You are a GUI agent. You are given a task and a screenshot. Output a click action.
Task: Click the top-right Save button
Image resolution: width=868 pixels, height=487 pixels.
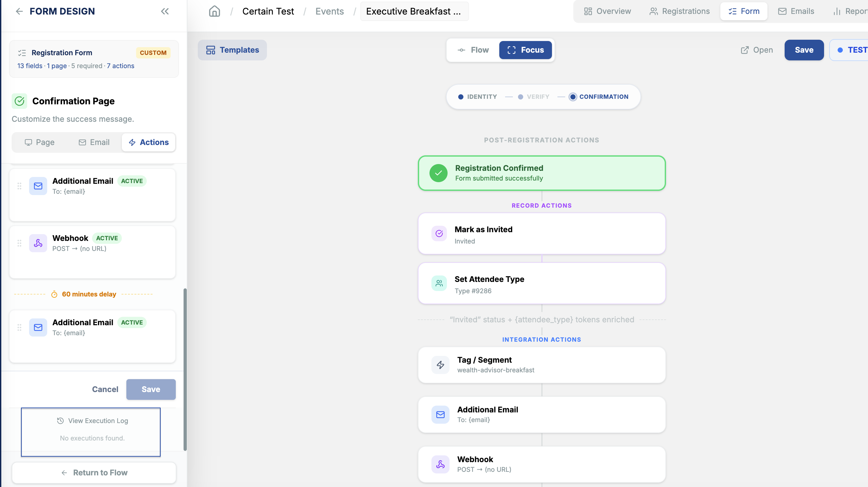[x=804, y=50]
